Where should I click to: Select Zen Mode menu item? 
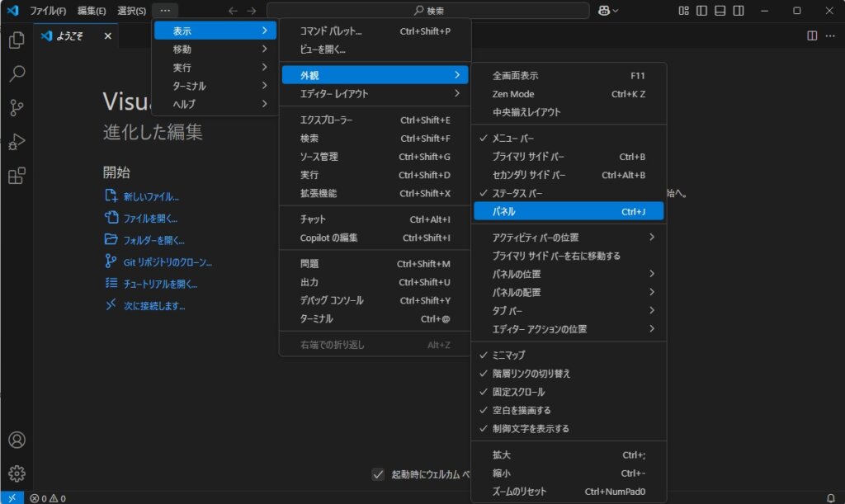[x=569, y=94]
